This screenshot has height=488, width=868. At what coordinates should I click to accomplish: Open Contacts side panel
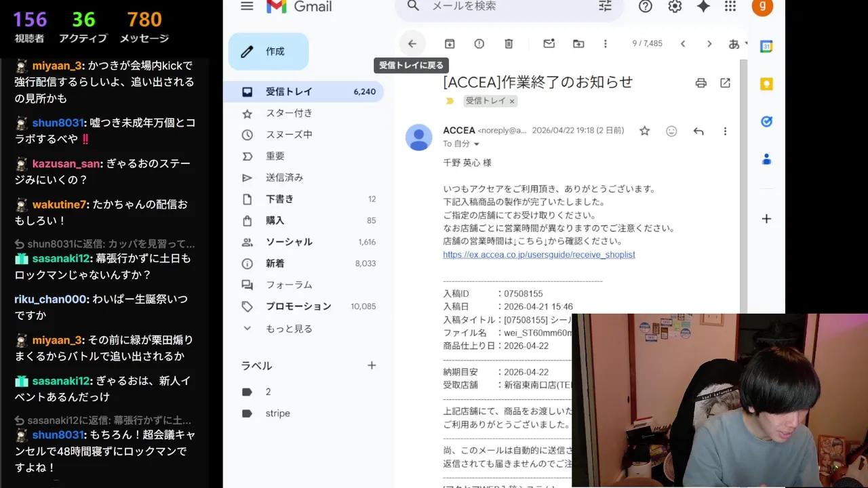point(766,159)
